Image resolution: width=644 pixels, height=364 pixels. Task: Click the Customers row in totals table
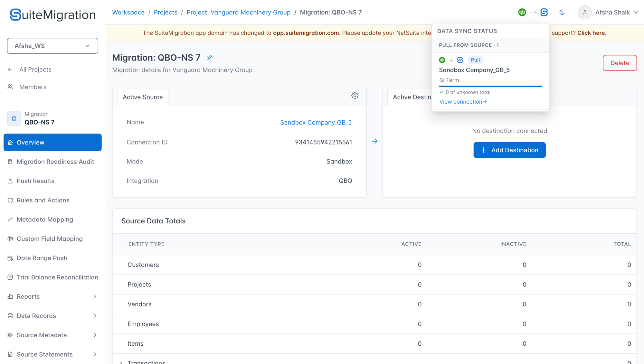point(374,265)
